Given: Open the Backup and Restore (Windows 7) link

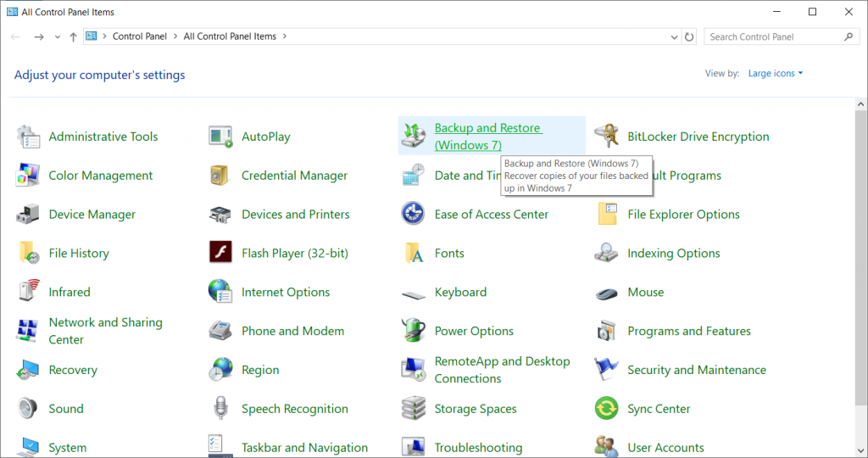Looking at the screenshot, I should tap(488, 137).
